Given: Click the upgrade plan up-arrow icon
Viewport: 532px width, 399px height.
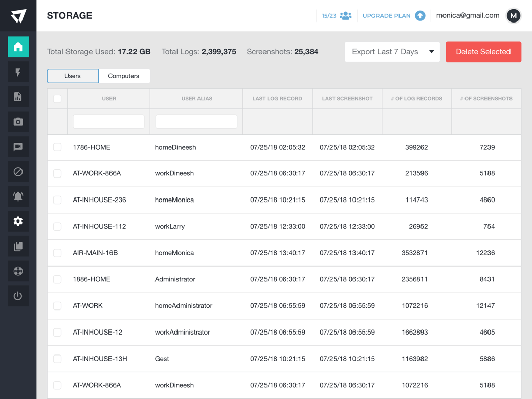Looking at the screenshot, I should [420, 16].
